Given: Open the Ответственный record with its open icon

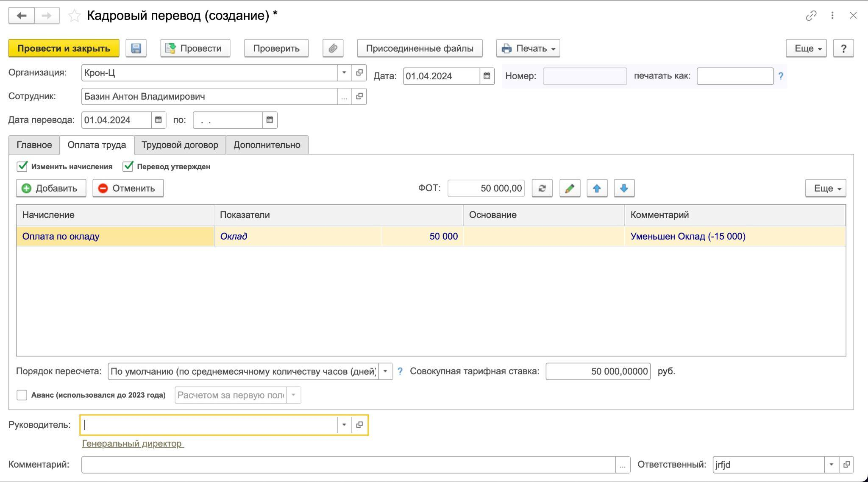Looking at the screenshot, I should [846, 465].
